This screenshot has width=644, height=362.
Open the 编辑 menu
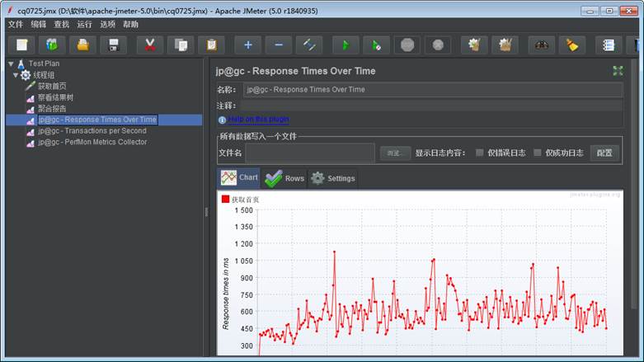point(38,24)
